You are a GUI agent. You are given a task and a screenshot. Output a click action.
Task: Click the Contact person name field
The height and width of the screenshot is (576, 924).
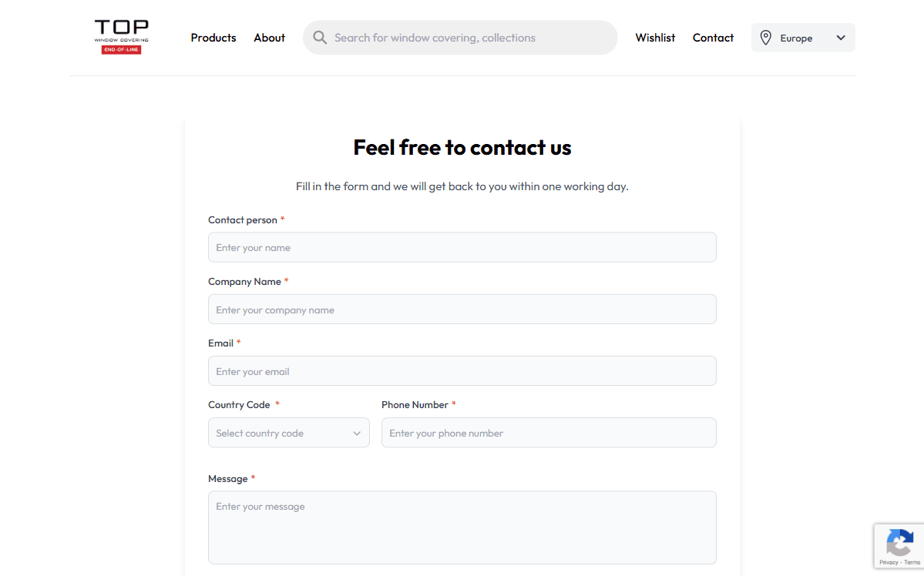pyautogui.click(x=462, y=248)
